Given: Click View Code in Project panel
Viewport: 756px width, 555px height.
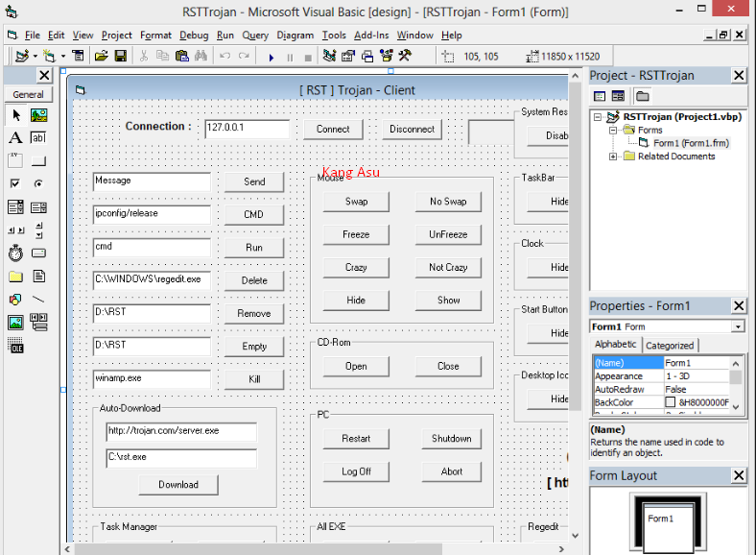Looking at the screenshot, I should click(600, 96).
